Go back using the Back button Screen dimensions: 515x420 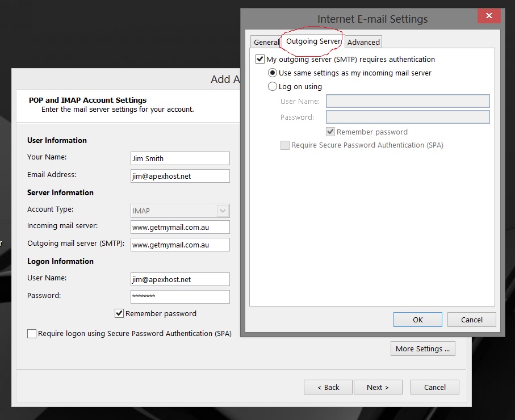[x=328, y=387]
